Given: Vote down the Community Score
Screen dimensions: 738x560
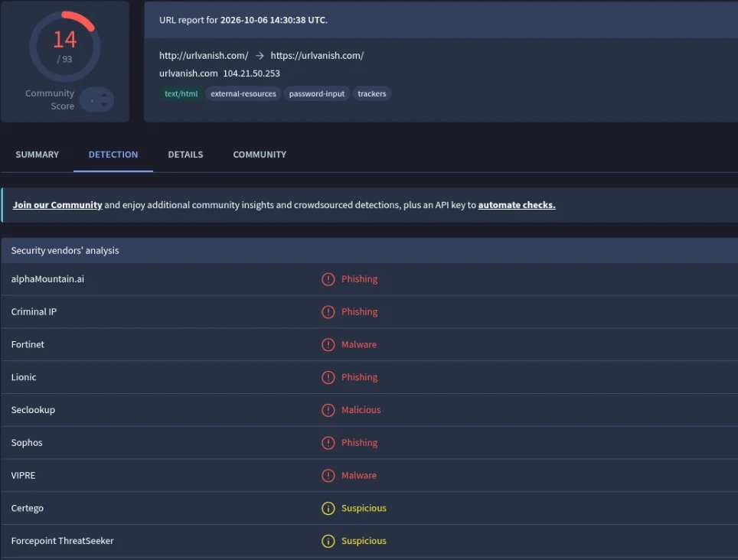Looking at the screenshot, I should coord(104,104).
